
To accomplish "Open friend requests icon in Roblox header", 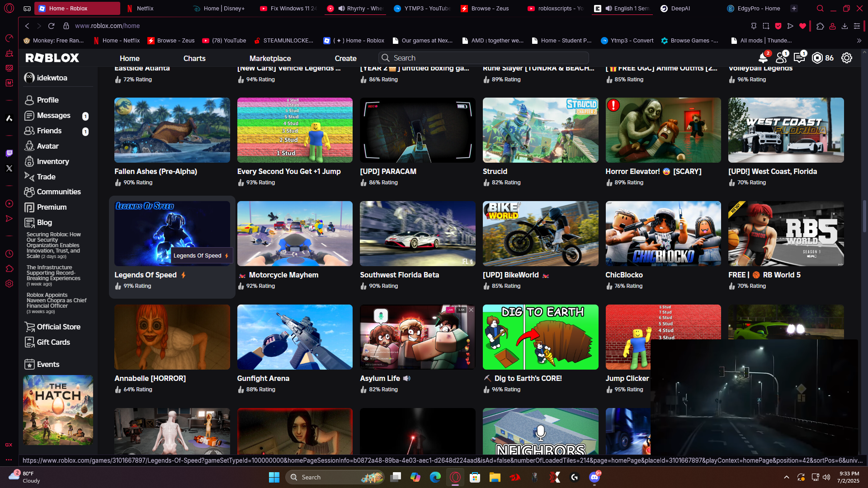I will tap(781, 58).
